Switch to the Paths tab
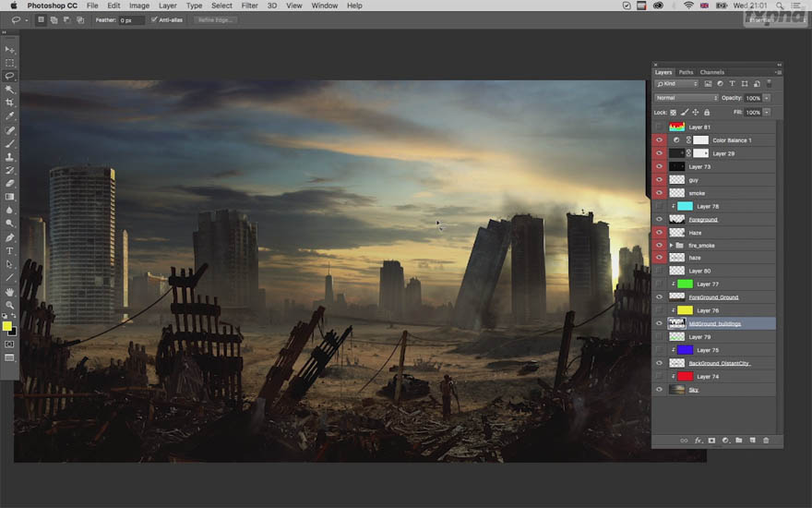Image resolution: width=812 pixels, height=508 pixels. 686,73
